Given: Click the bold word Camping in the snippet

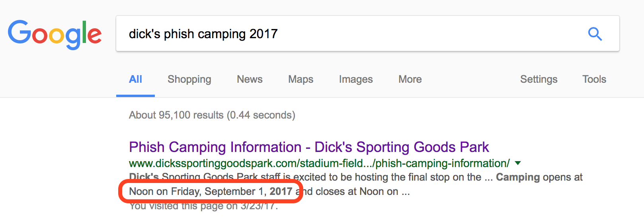Looking at the screenshot, I should pos(517,177).
